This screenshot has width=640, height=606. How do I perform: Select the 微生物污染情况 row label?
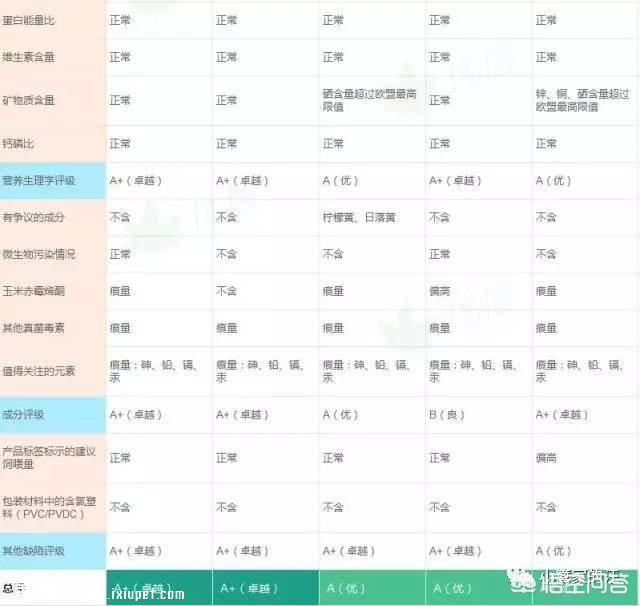[39, 254]
